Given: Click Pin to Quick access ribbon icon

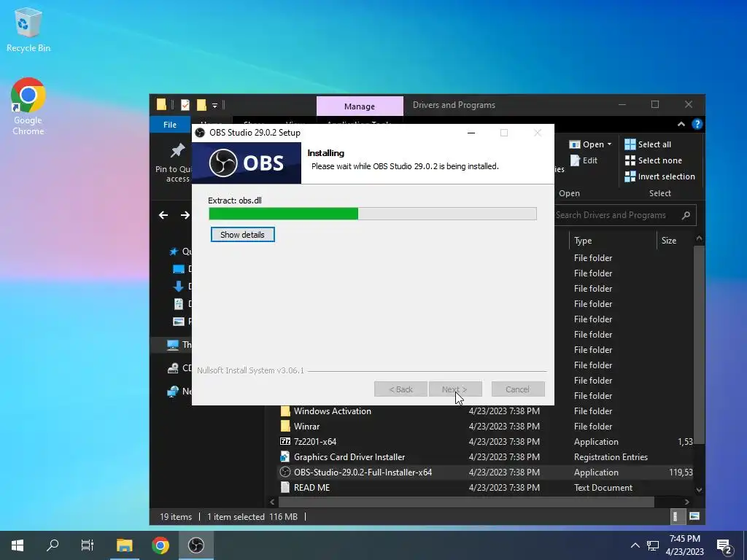Looking at the screenshot, I should click(x=177, y=162).
